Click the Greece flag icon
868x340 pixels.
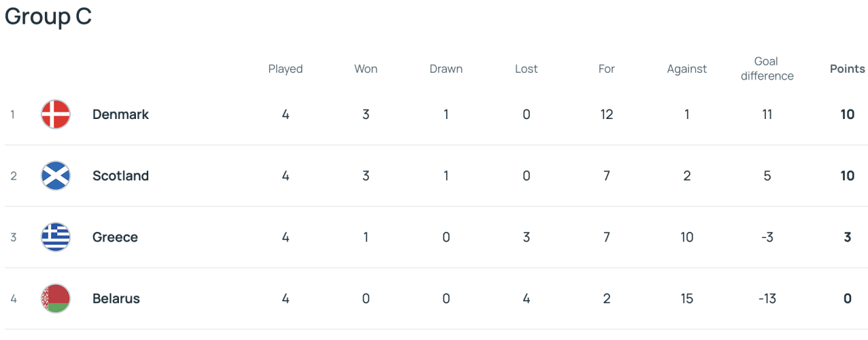point(56,237)
